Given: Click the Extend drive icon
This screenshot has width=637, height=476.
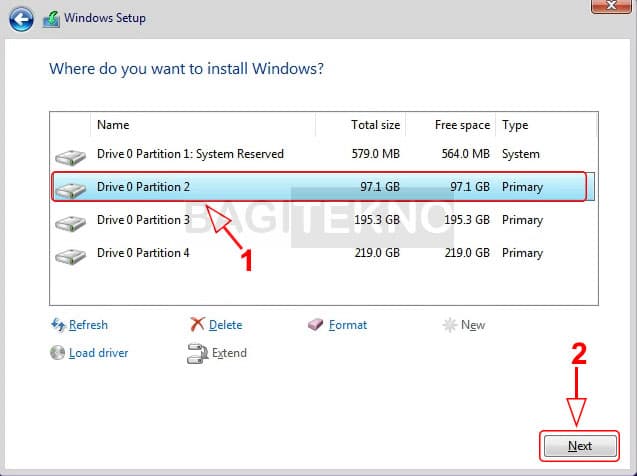Looking at the screenshot, I should (197, 353).
